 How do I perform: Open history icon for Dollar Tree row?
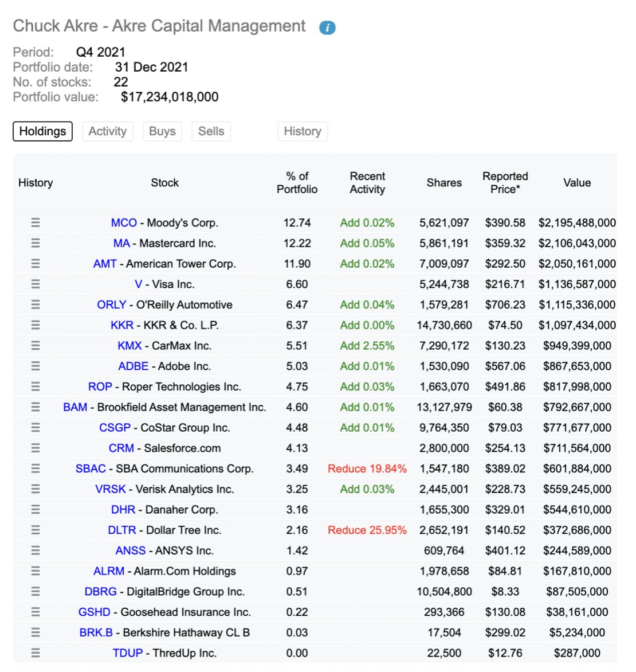pyautogui.click(x=36, y=530)
